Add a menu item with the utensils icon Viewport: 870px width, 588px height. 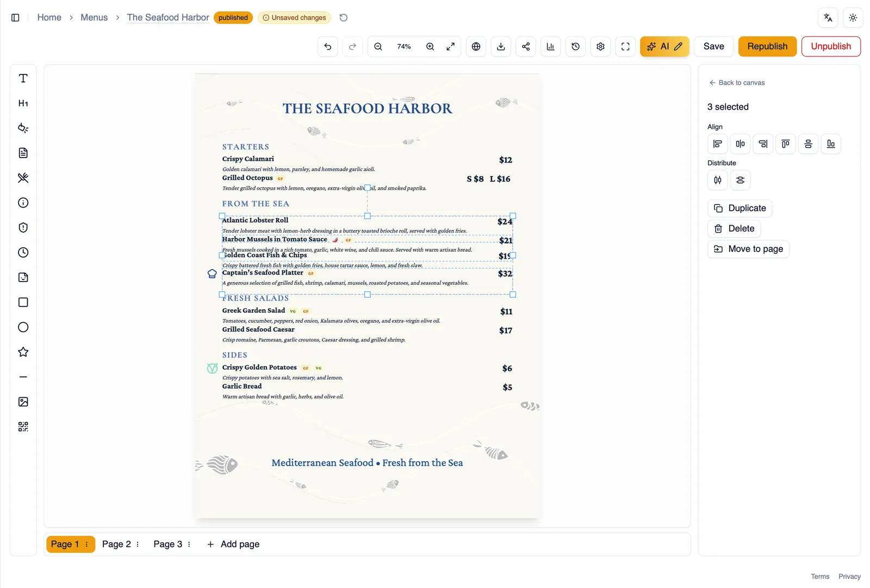pos(23,178)
